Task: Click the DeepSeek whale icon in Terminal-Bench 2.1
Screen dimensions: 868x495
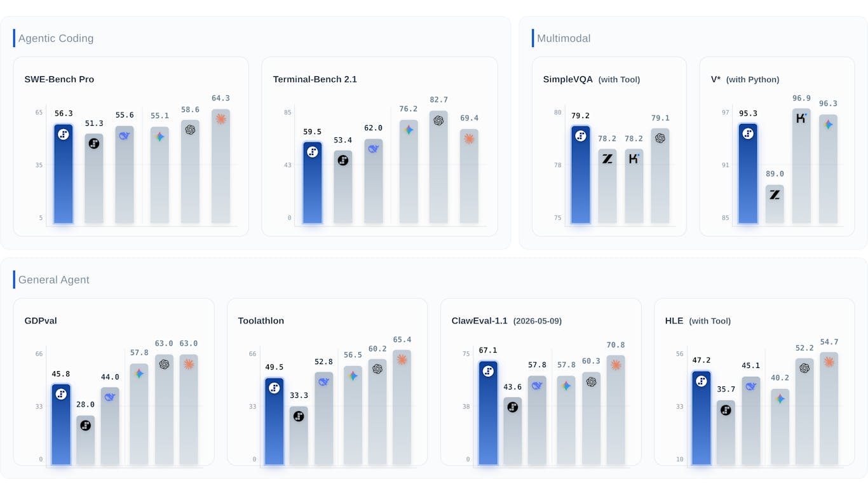Action: (x=374, y=149)
